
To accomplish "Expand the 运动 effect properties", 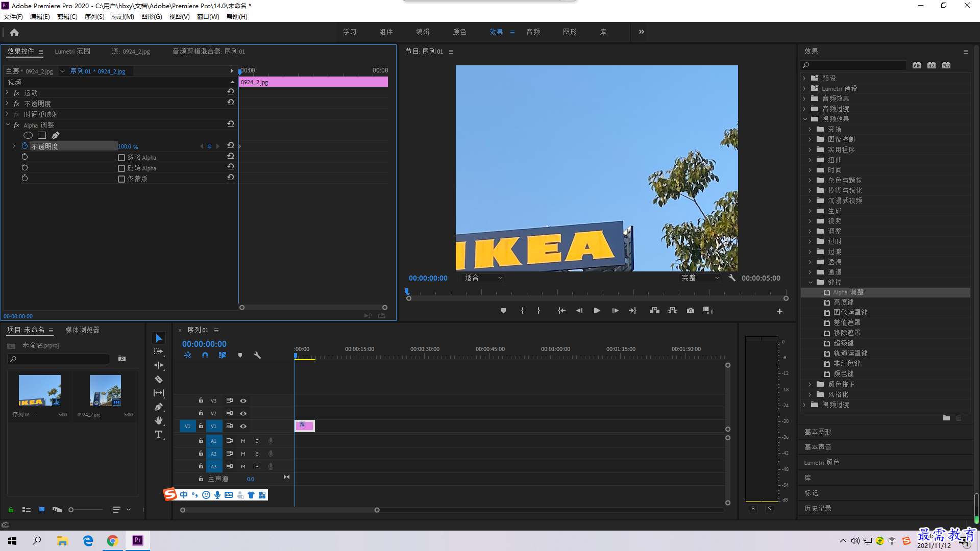I will point(7,93).
